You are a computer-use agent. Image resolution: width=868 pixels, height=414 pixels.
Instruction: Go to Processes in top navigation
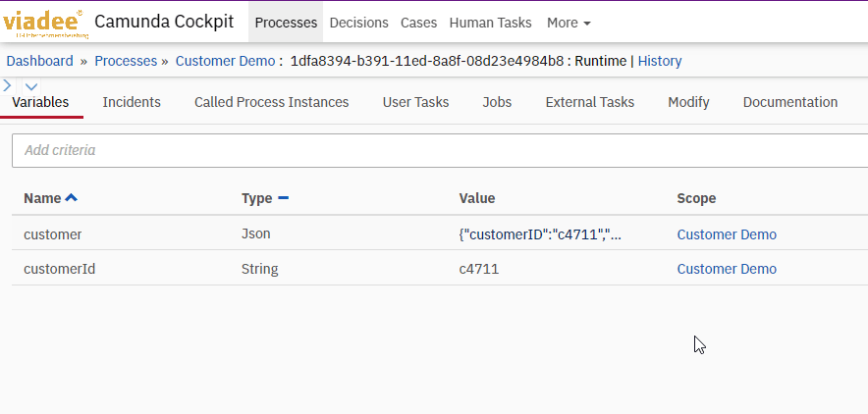pos(286,23)
